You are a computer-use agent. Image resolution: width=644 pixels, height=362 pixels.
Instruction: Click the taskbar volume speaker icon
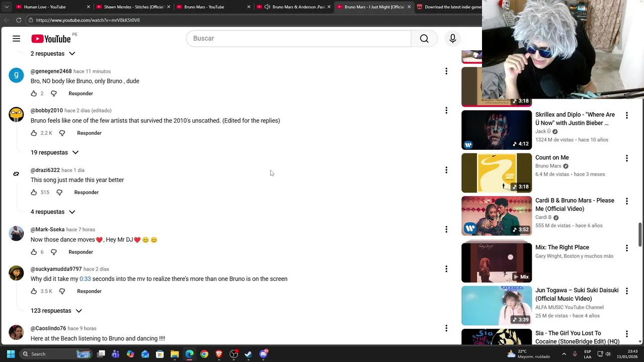click(609, 354)
